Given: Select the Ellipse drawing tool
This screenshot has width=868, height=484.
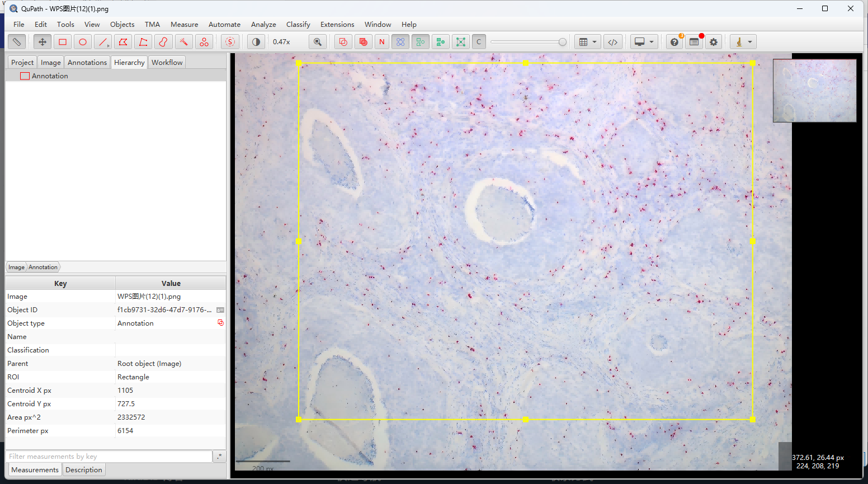Looking at the screenshot, I should [82, 41].
